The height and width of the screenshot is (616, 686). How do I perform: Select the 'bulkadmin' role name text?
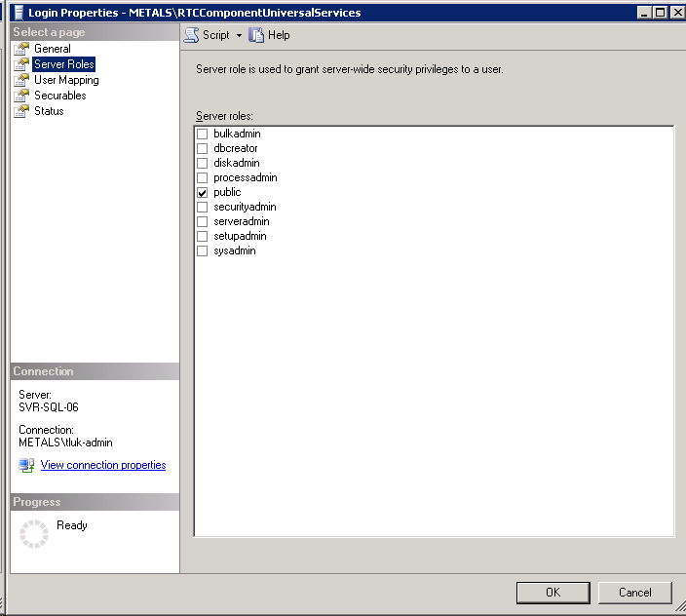[237, 134]
